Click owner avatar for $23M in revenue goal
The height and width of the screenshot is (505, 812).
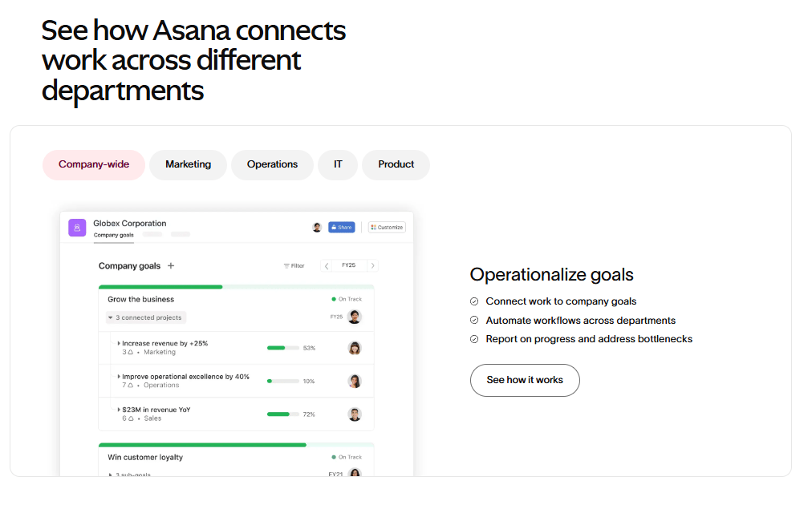pos(355,414)
